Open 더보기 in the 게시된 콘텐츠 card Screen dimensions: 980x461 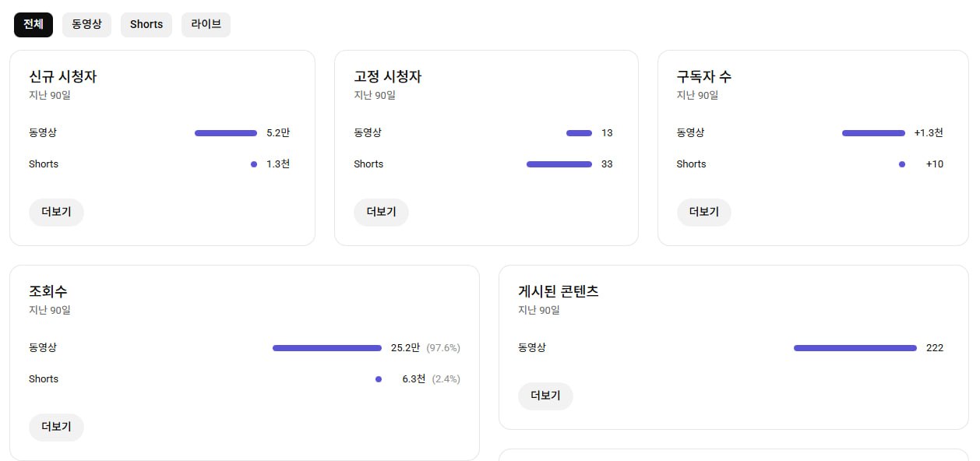click(545, 396)
